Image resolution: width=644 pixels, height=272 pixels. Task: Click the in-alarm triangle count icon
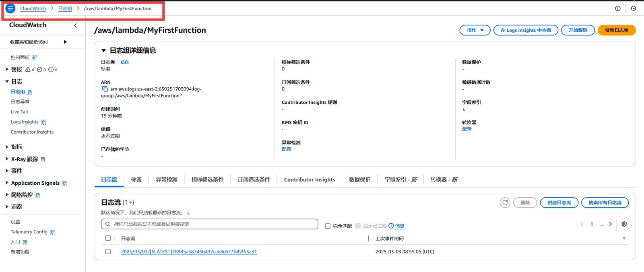coord(28,70)
